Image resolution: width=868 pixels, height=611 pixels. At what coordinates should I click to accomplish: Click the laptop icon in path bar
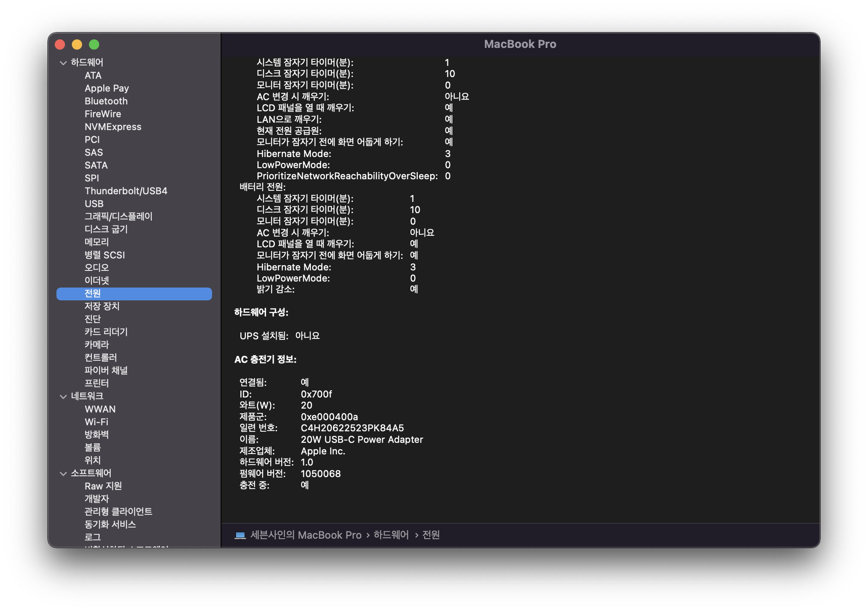click(240, 535)
